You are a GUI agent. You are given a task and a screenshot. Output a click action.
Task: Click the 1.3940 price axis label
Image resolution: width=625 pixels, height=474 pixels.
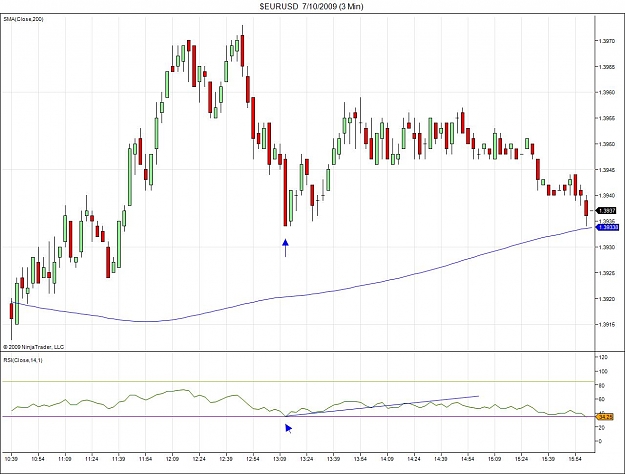pos(607,195)
